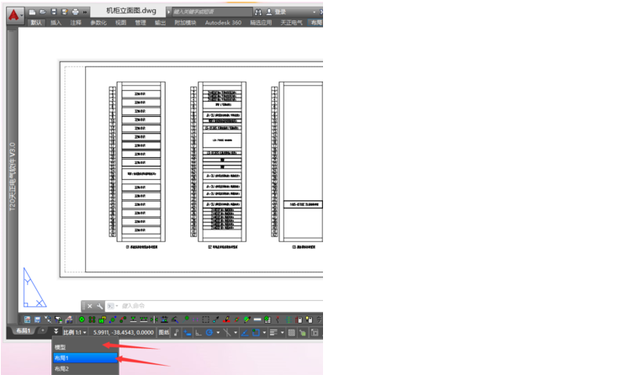Click the binoculars search icon in title bar
The width and height of the screenshot is (620, 375).
point(258,12)
